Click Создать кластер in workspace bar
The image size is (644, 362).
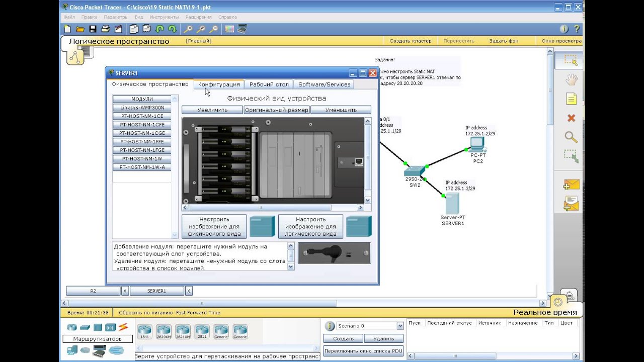411,41
